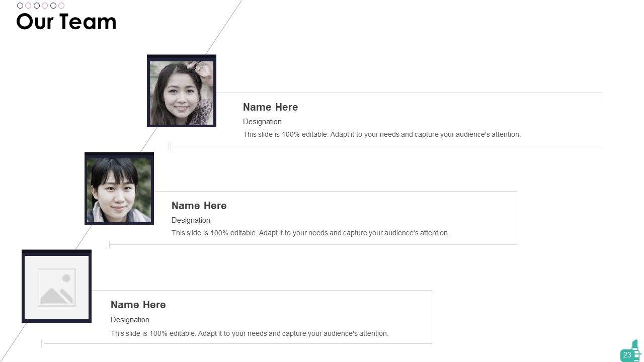
Task: Click the last pink circle above the title
Action: (x=61, y=6)
